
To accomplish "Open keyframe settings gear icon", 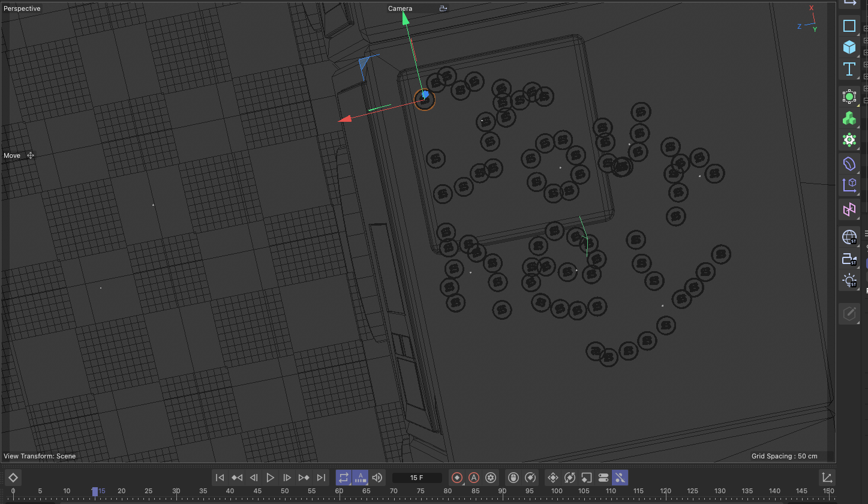I will pos(491,478).
